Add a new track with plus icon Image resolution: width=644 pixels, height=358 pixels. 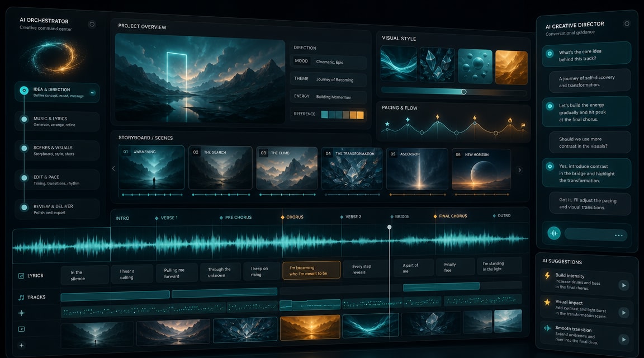click(21, 345)
